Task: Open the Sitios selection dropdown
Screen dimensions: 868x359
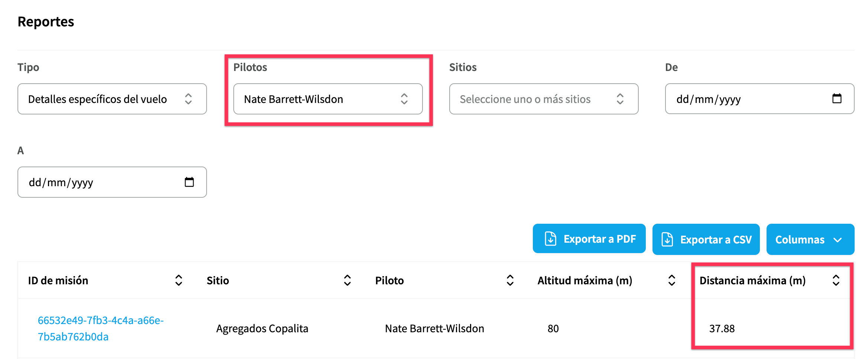Action: [544, 99]
